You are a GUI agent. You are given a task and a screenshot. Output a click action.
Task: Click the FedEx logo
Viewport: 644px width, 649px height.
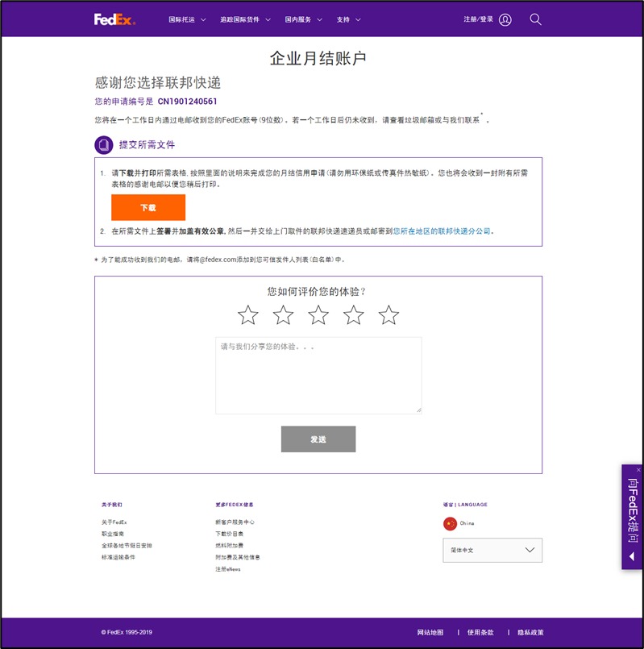(114, 19)
